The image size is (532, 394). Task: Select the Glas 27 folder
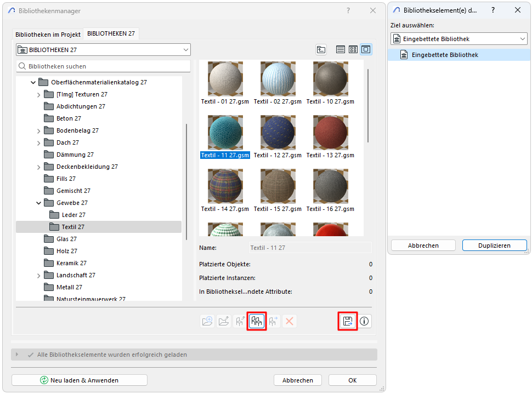point(60,239)
